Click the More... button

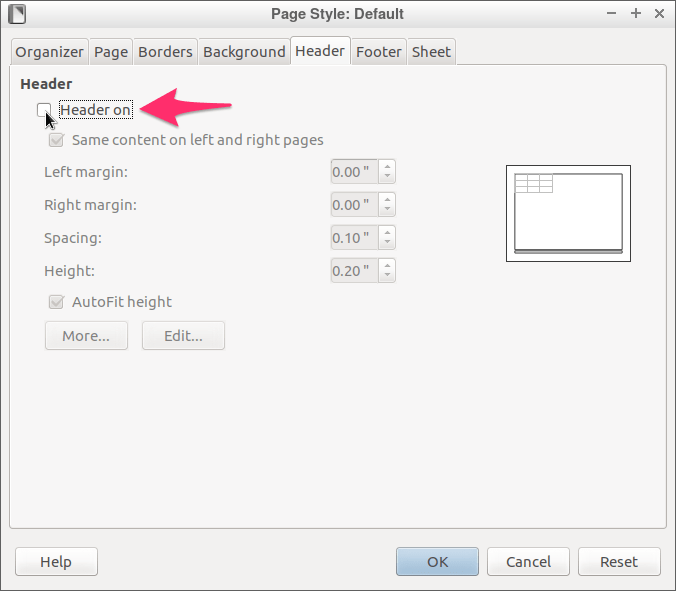[86, 335]
